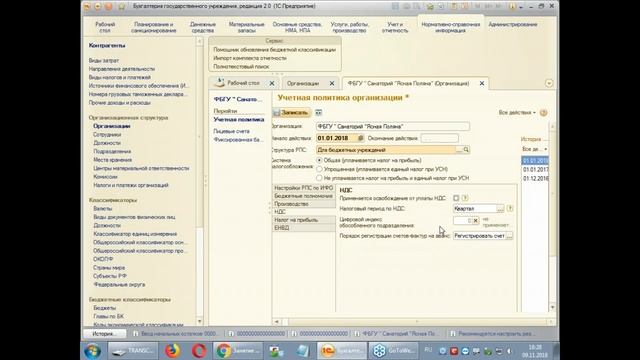Image resolution: width=640 pixels, height=360 pixels.
Task: Switch to Chrome window in taskbar
Action: [237, 351]
